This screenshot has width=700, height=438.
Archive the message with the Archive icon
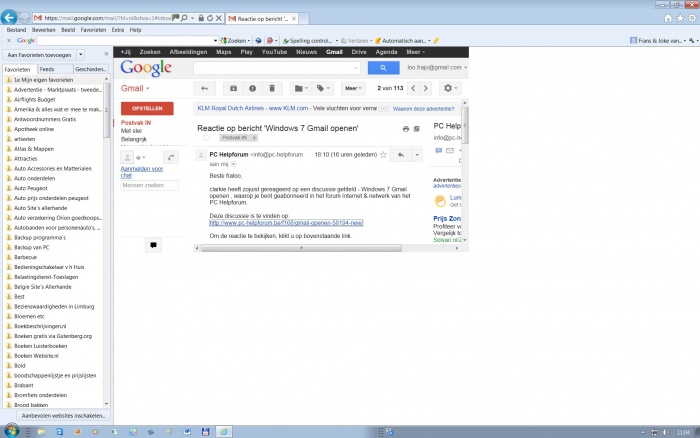pos(233,88)
